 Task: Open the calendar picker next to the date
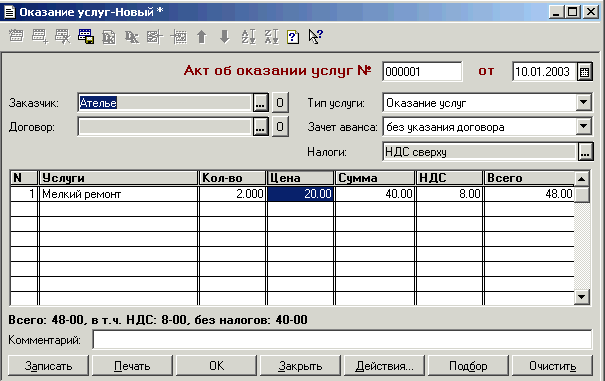[x=585, y=72]
